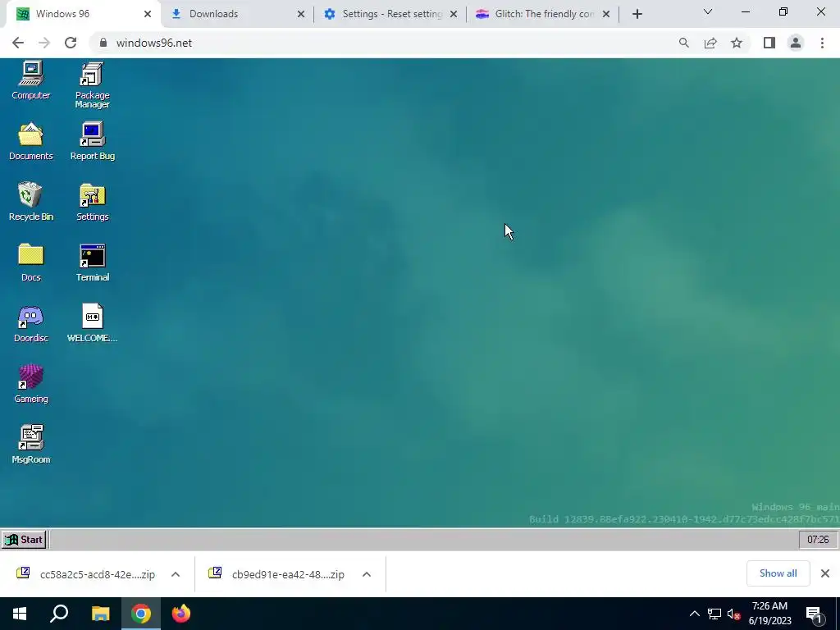
Task: Select the Report Bug icon
Action: [x=92, y=141]
